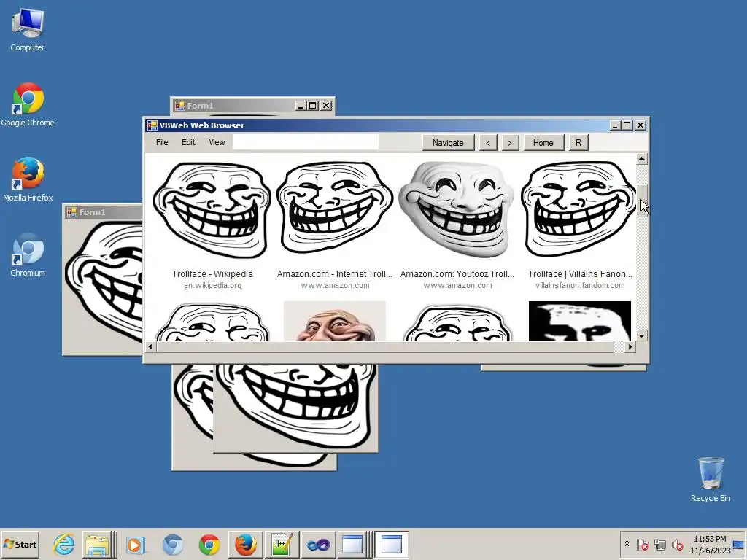Close the VBWeb Web Browser window
Screen dimensions: 747x560
tap(640, 125)
